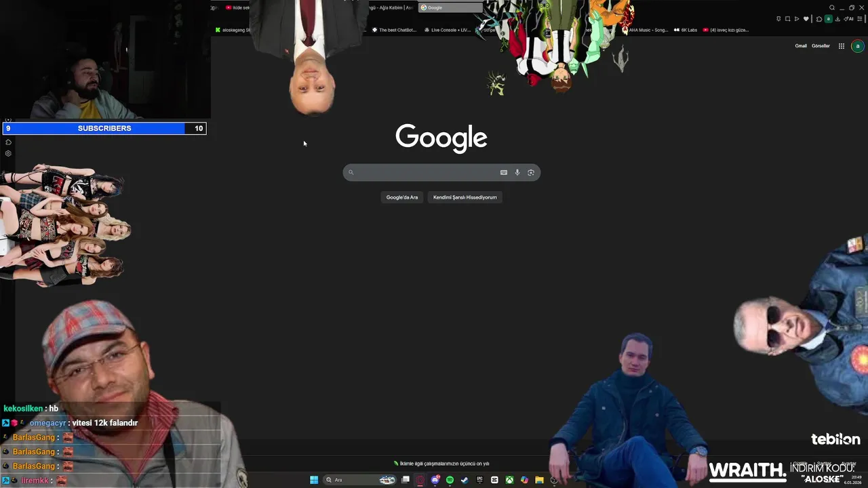Image resolution: width=868 pixels, height=488 pixels.
Task: Open Discord from the taskbar
Action: click(x=435, y=480)
